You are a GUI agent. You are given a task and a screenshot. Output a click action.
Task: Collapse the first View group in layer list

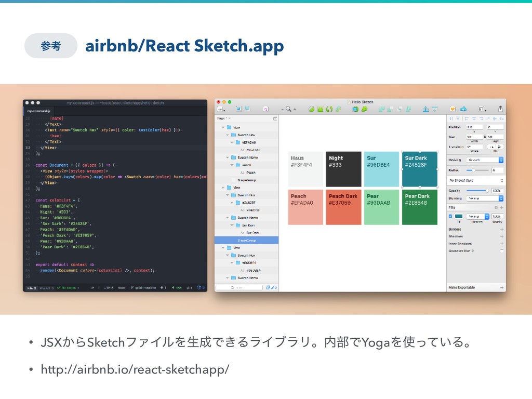223,128
